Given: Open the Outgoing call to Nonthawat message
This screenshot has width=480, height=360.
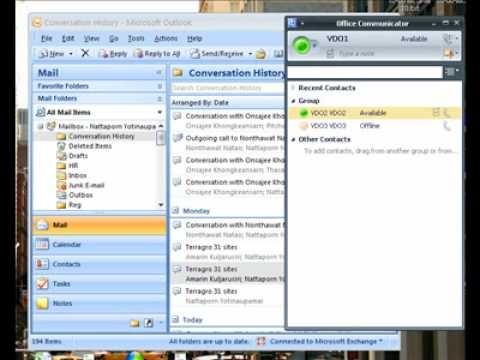Looking at the screenshot, I should 228,143.
